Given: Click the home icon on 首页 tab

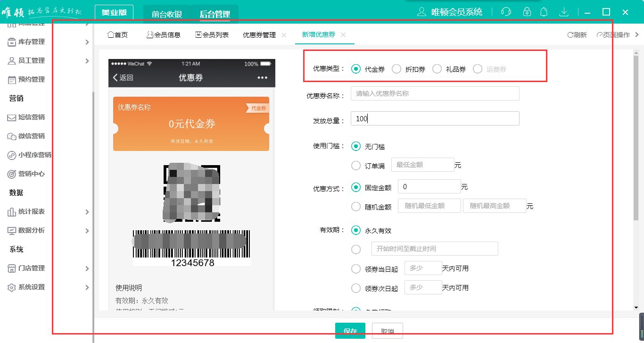Looking at the screenshot, I should coord(110,34).
